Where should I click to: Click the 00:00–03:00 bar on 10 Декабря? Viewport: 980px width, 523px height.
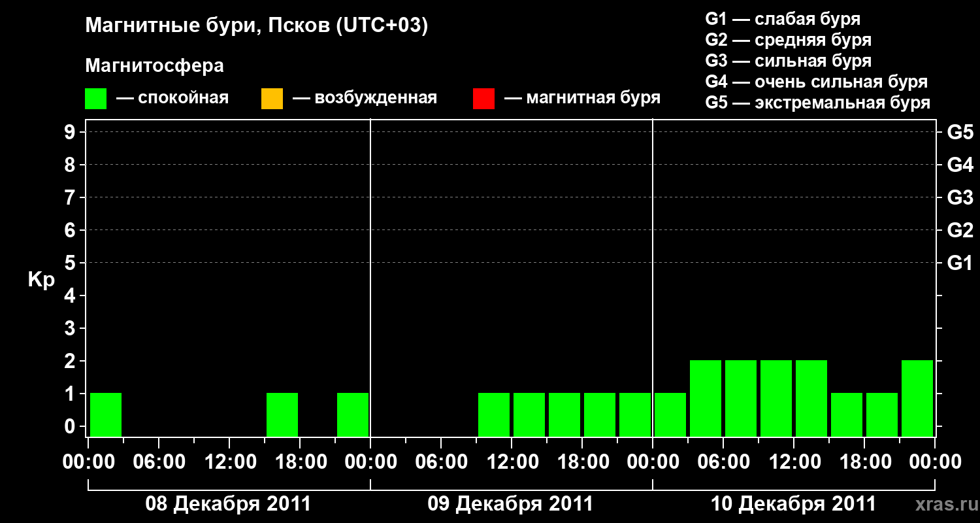tap(670, 414)
